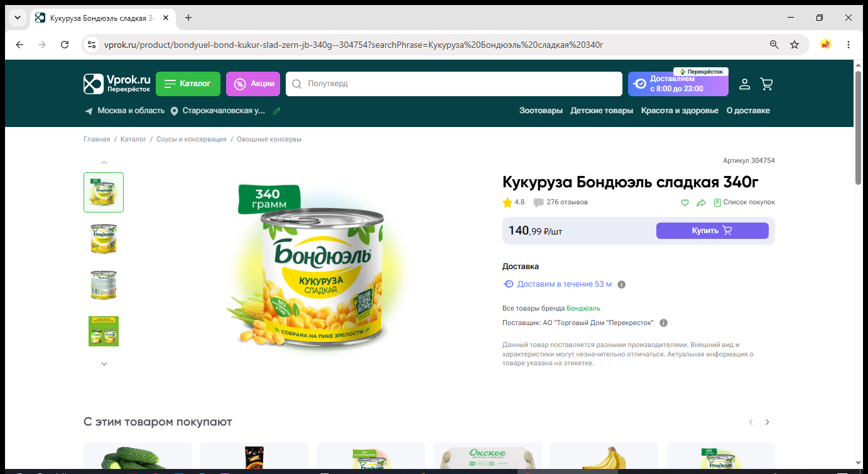Image resolution: width=868 pixels, height=474 pixels.
Task: Go to Каталог breadcrumb link
Action: pos(133,139)
